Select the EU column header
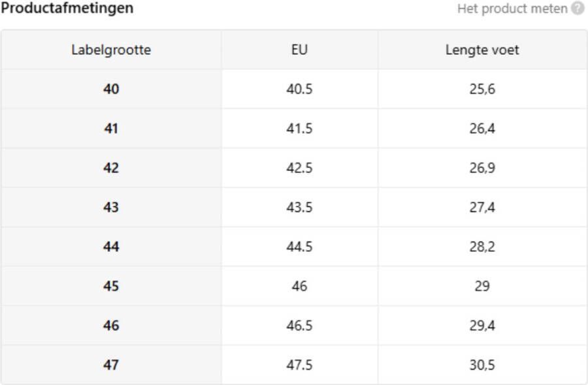Screen dimensions: 588x385 pyautogui.click(x=299, y=50)
